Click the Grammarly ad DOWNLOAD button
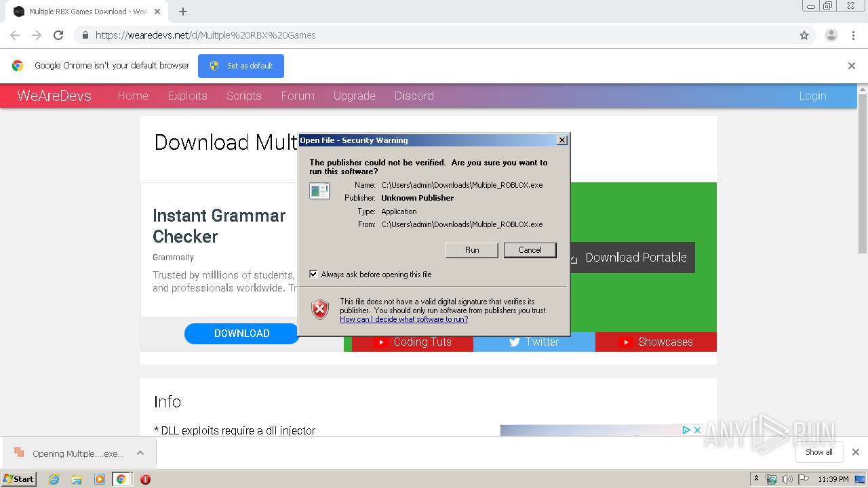 (x=242, y=333)
